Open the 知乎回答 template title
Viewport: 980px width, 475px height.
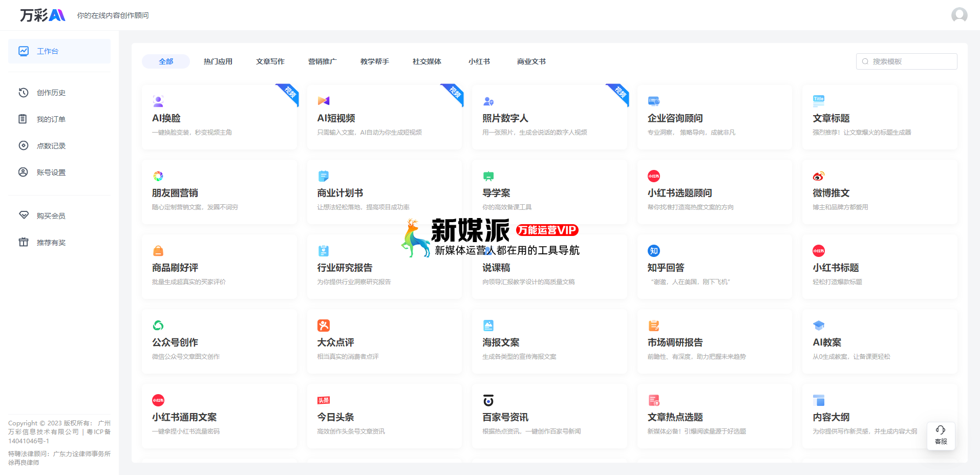click(x=666, y=268)
